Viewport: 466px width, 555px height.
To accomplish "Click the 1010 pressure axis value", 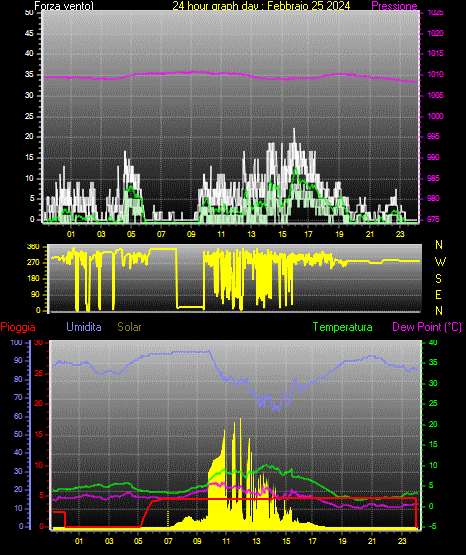I will (435, 74).
